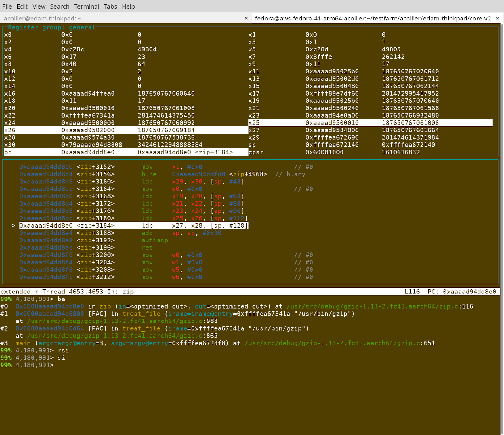The image size is (504, 435).
Task: Click status bar 'extended-r Thread 4653.4653'
Action: [52, 292]
